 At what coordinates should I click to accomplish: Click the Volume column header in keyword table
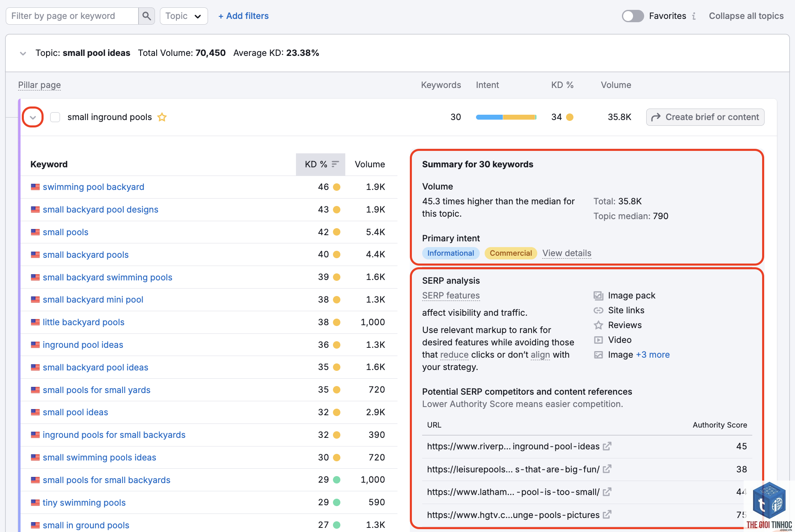click(x=370, y=164)
